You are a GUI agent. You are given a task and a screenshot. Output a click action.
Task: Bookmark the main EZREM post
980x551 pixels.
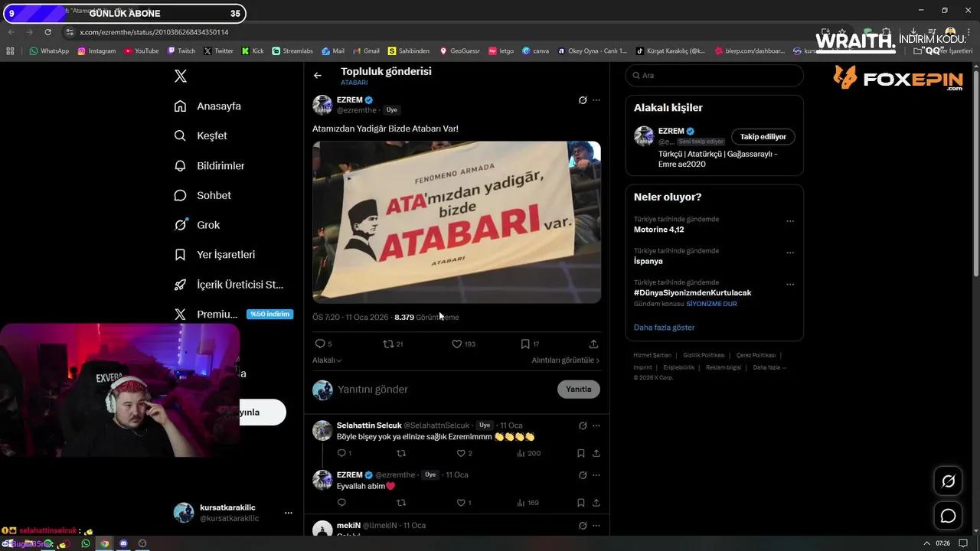525,344
